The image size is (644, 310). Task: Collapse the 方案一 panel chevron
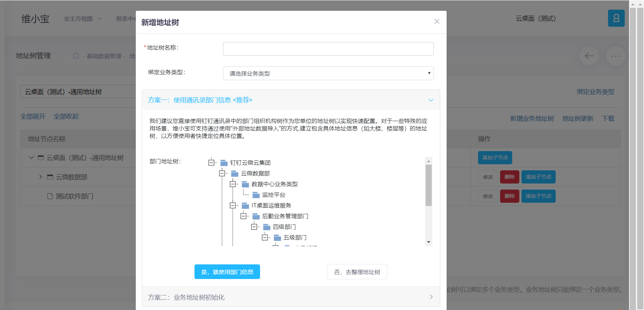click(x=431, y=100)
